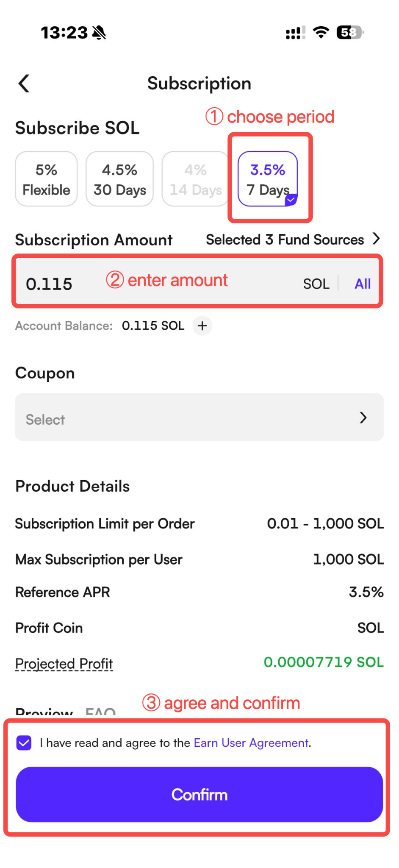
Task: Tap the cellular signal icon
Action: [x=296, y=33]
